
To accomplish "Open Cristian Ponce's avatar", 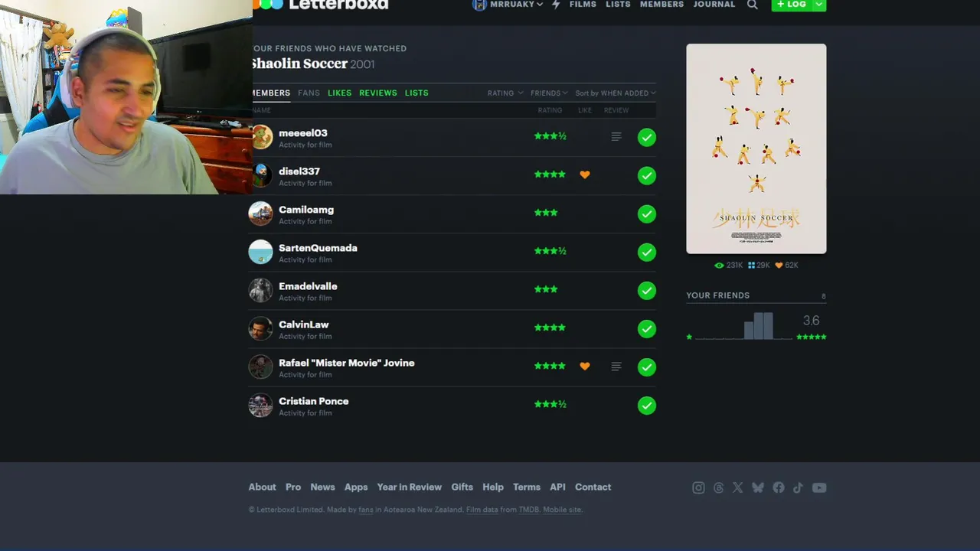I will (260, 405).
